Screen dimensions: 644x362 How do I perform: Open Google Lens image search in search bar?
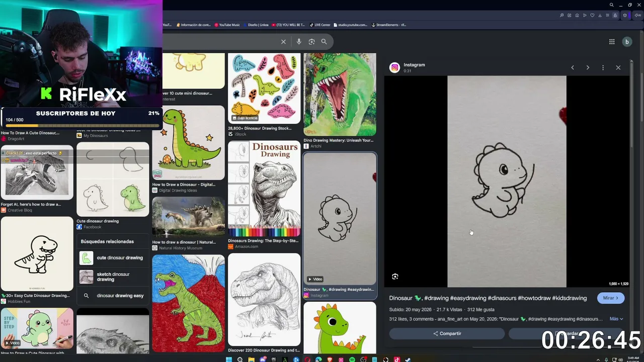click(x=311, y=42)
